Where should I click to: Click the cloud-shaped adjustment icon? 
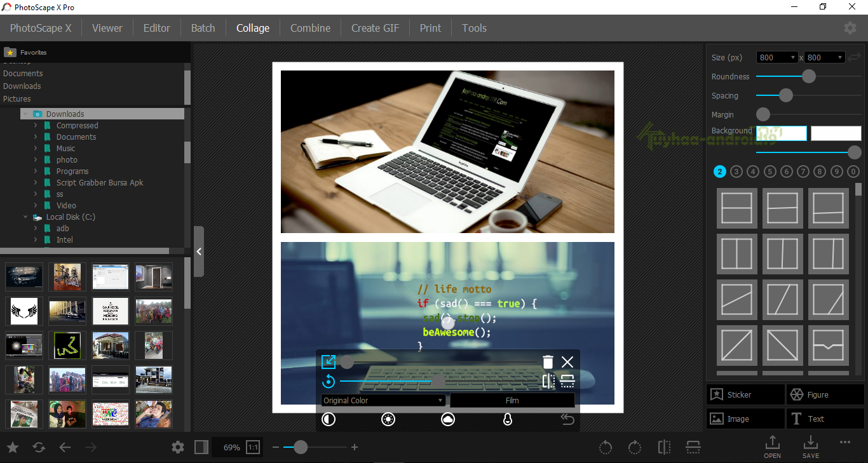(x=447, y=419)
